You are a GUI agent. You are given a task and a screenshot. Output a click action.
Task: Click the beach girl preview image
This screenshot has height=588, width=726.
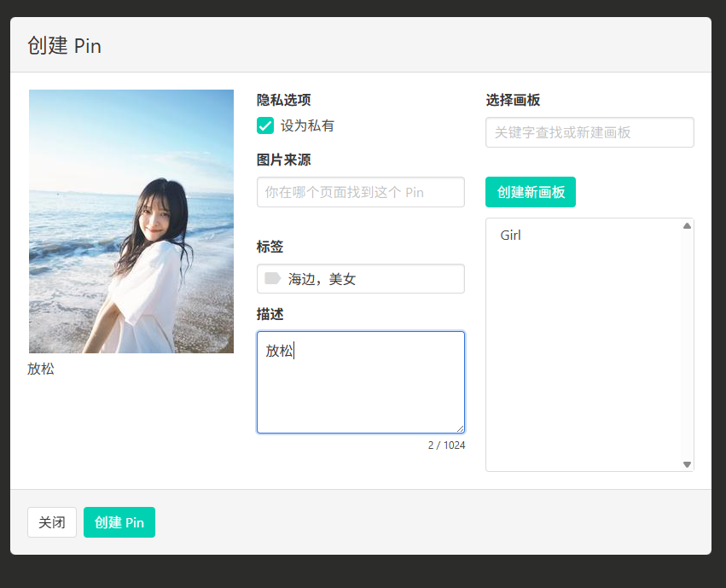131,221
